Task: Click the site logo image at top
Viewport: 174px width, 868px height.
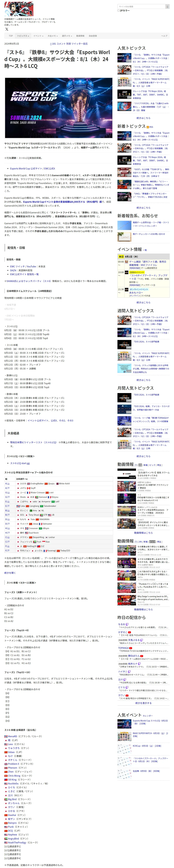Action: coord(19,9)
